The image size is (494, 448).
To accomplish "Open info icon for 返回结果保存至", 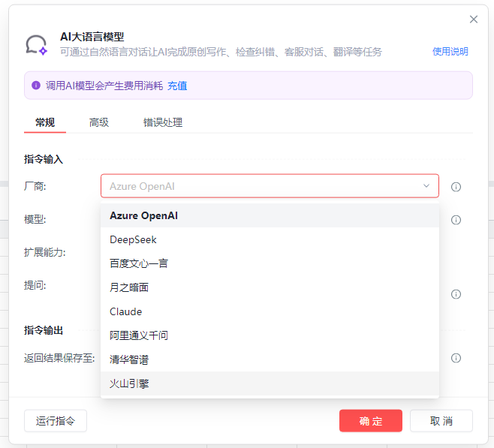I will point(456,358).
